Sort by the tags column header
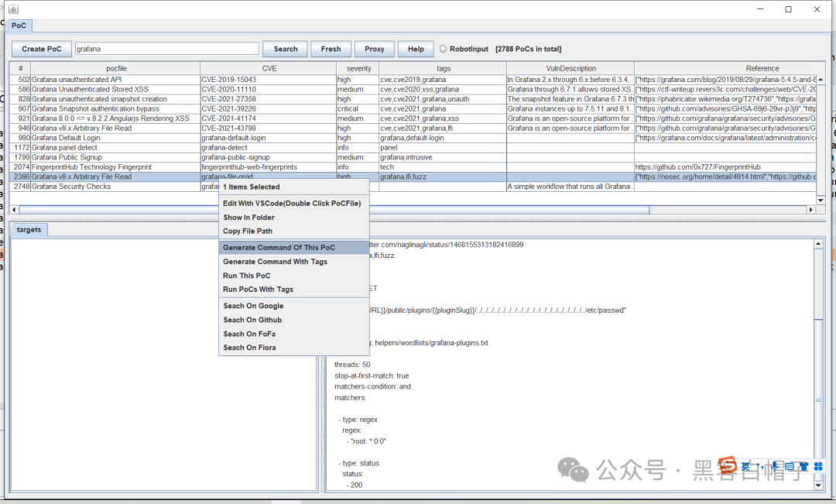The height and width of the screenshot is (504, 836). tap(443, 68)
